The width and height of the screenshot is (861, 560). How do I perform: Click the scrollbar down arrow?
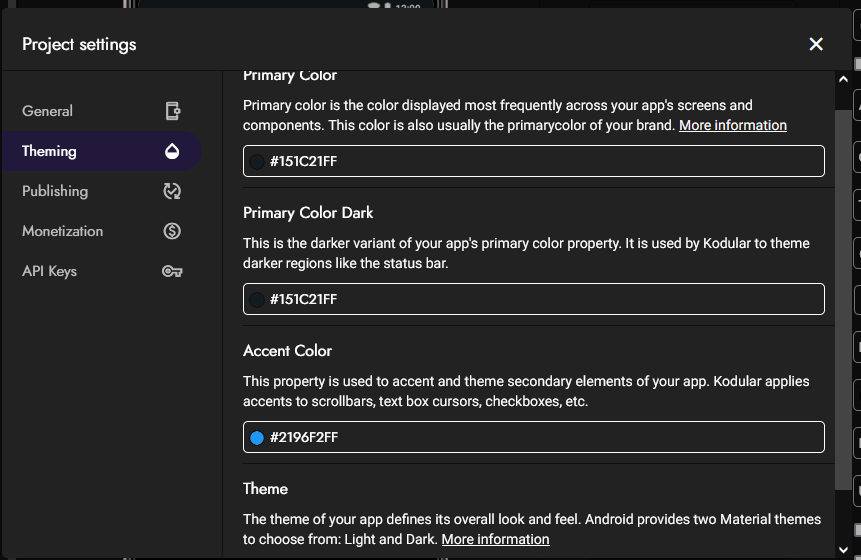[x=843, y=550]
